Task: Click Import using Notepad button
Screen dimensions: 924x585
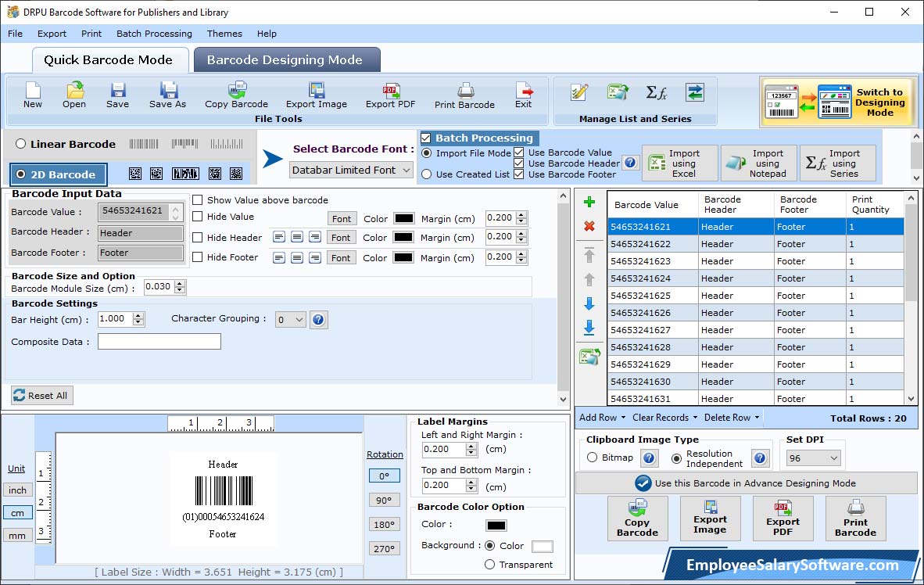Action: coord(759,163)
